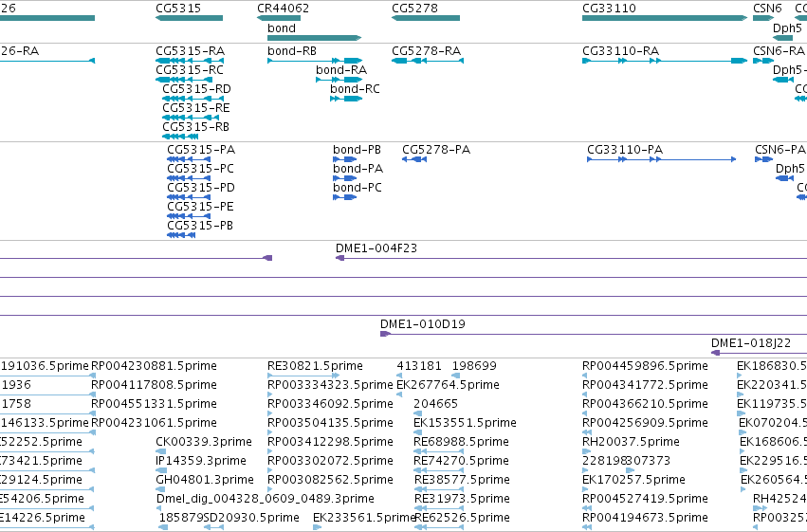This screenshot has width=807, height=532.
Task: Open the RE74270.5prime EST
Action: pyautogui.click(x=461, y=461)
